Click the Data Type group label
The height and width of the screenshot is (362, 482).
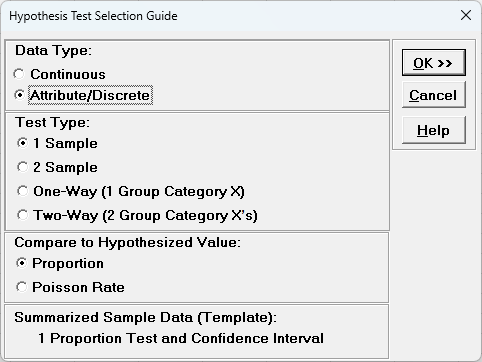coord(53,51)
